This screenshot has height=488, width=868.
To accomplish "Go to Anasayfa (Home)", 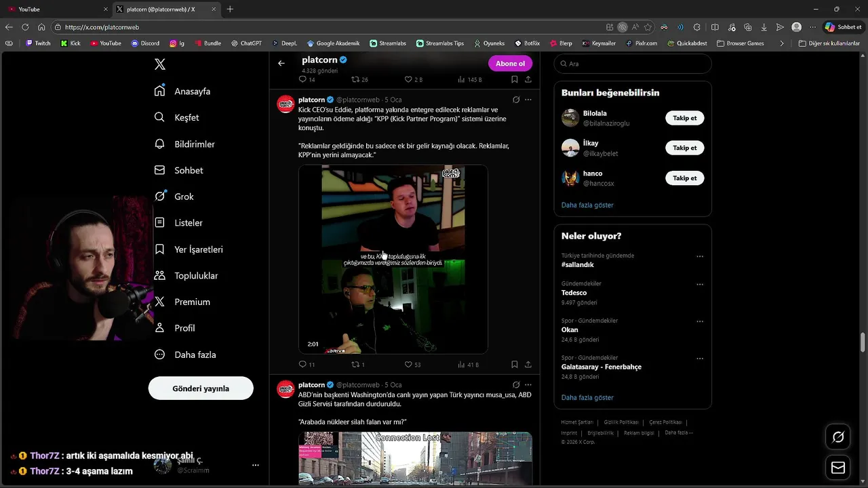I will click(182, 91).
